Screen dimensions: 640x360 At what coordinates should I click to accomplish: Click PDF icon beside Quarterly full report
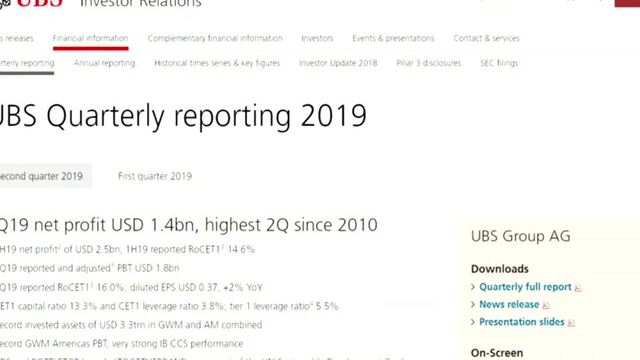(578, 288)
